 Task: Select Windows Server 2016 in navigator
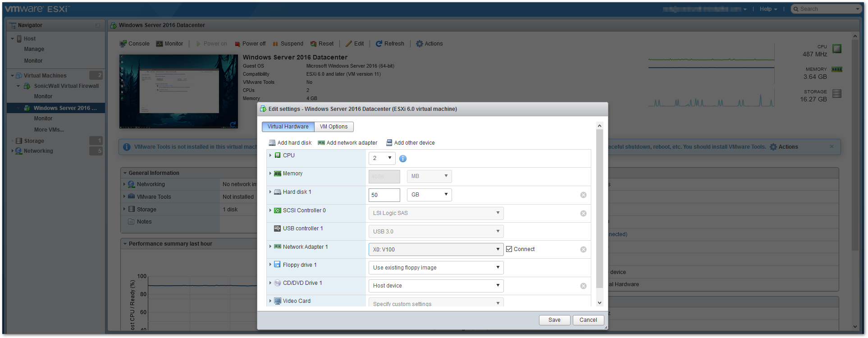[x=65, y=108]
